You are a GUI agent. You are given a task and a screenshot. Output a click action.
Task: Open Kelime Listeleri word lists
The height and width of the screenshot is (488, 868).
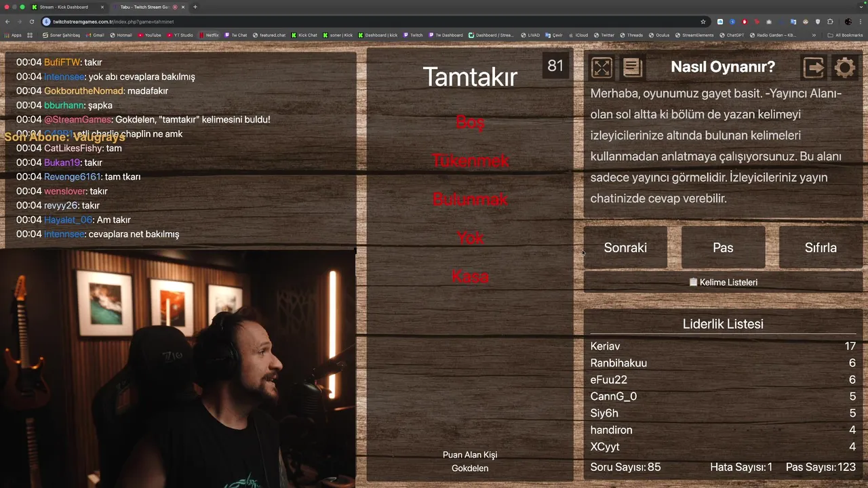723,282
